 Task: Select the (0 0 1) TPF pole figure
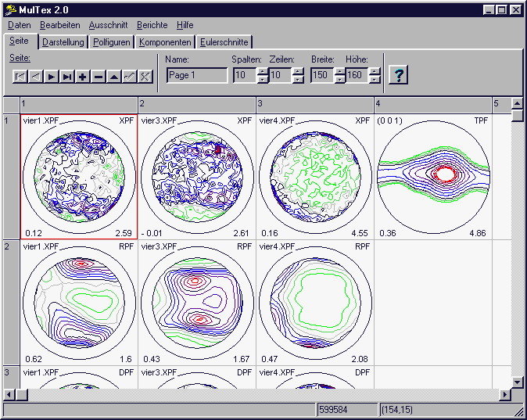click(432, 176)
